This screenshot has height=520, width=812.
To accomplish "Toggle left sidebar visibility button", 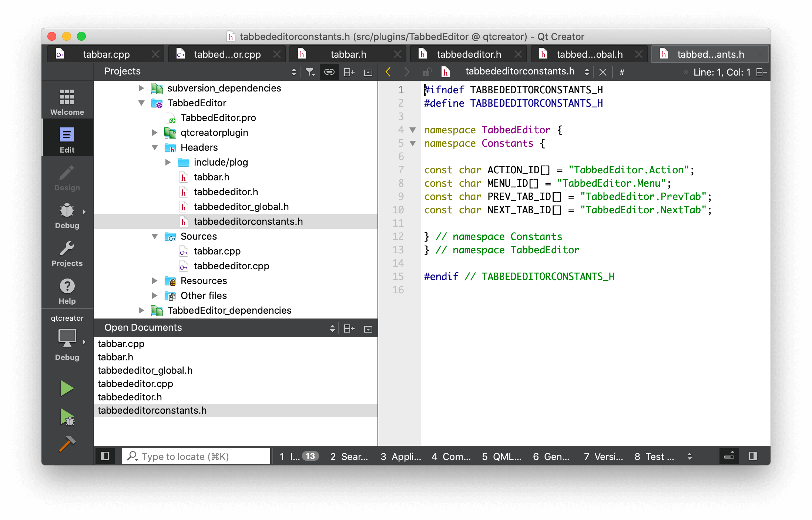I will (105, 456).
